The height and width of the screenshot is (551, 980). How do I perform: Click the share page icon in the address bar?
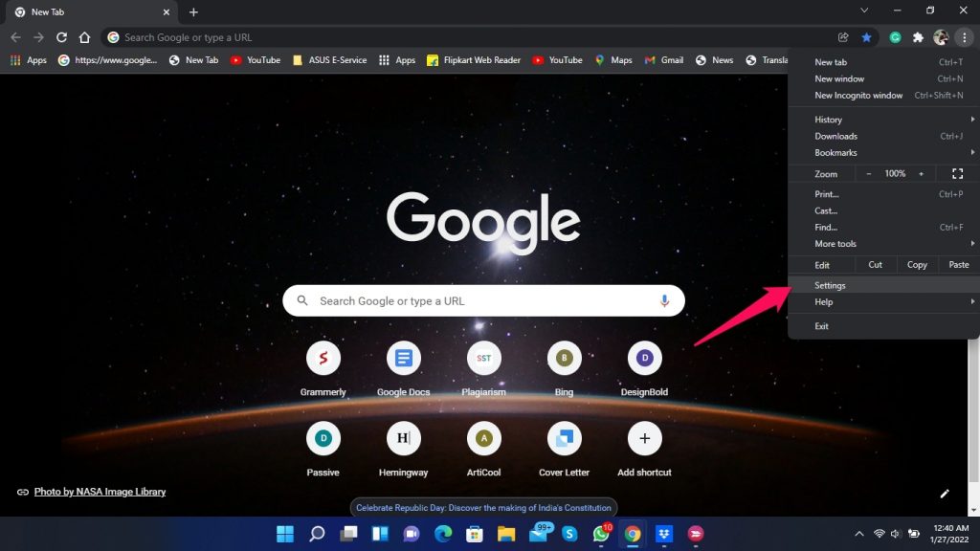tap(843, 37)
